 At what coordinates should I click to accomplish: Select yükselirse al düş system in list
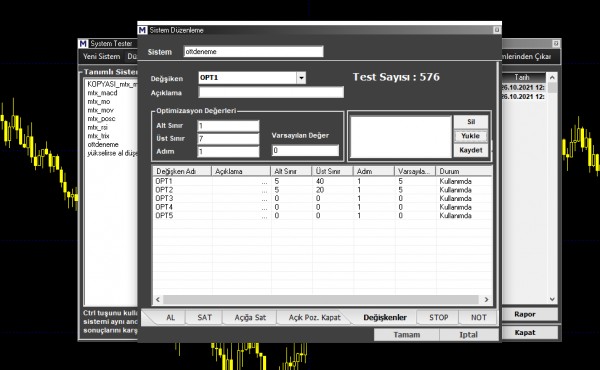coord(112,153)
